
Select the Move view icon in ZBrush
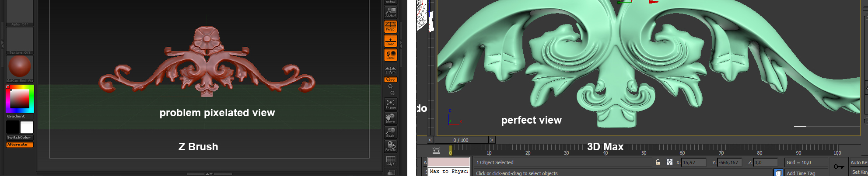tap(390, 118)
